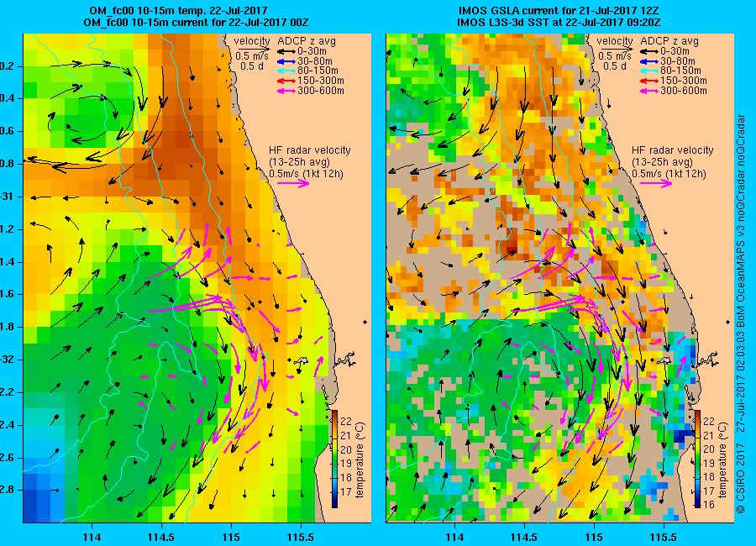Click longitude label 114 under OM_fc00 map
This screenshot has width=756, height=546.
pos(92,538)
